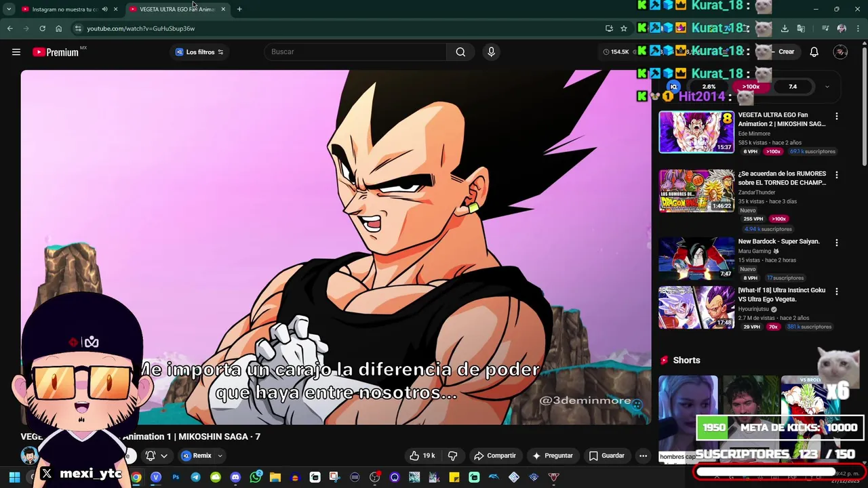Viewport: 868px width, 488px height.
Task: Open a new browser tab
Action: pyautogui.click(x=239, y=9)
